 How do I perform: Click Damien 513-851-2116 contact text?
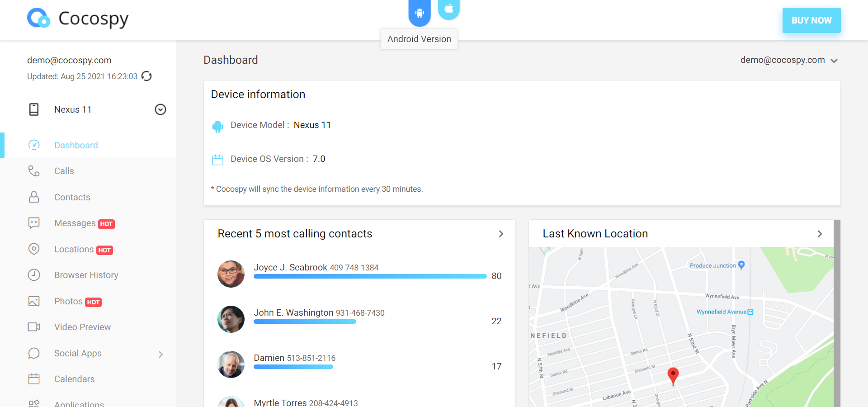pos(294,358)
